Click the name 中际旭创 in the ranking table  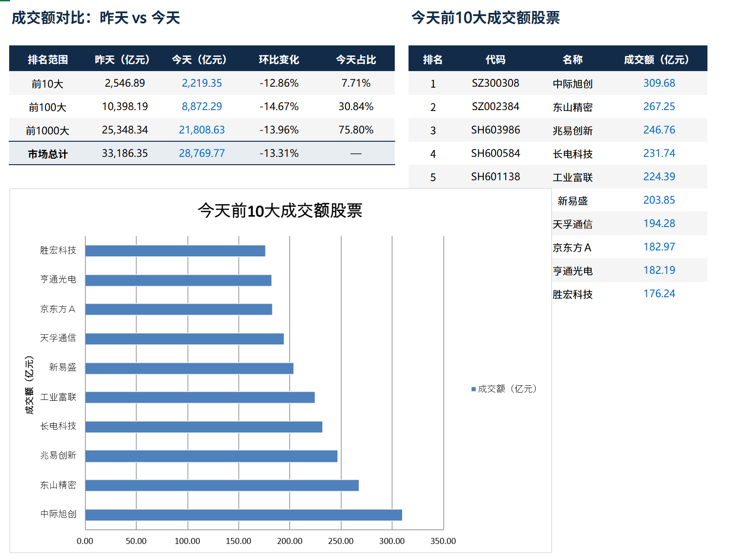573,83
